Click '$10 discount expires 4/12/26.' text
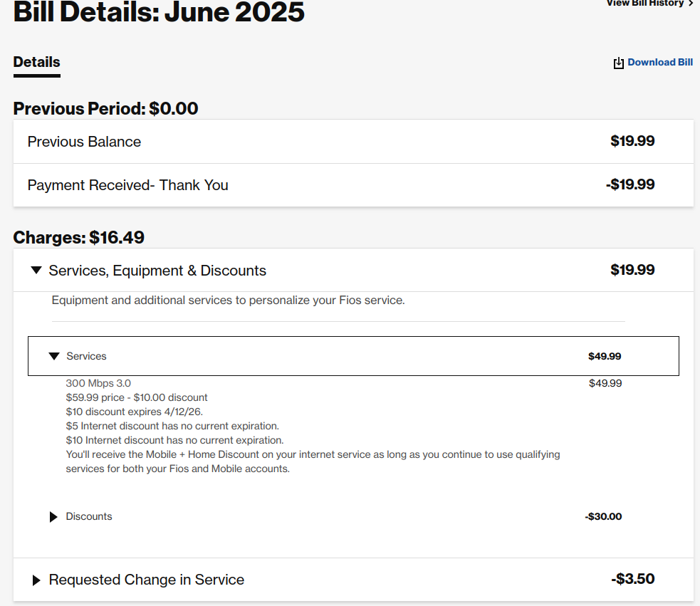This screenshot has height=606, width=700. (134, 412)
